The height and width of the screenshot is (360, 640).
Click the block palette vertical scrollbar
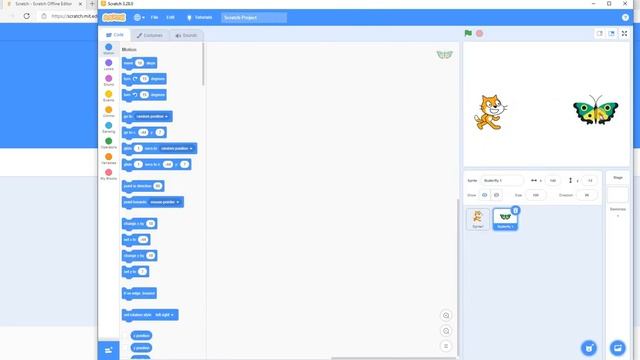(x=203, y=64)
